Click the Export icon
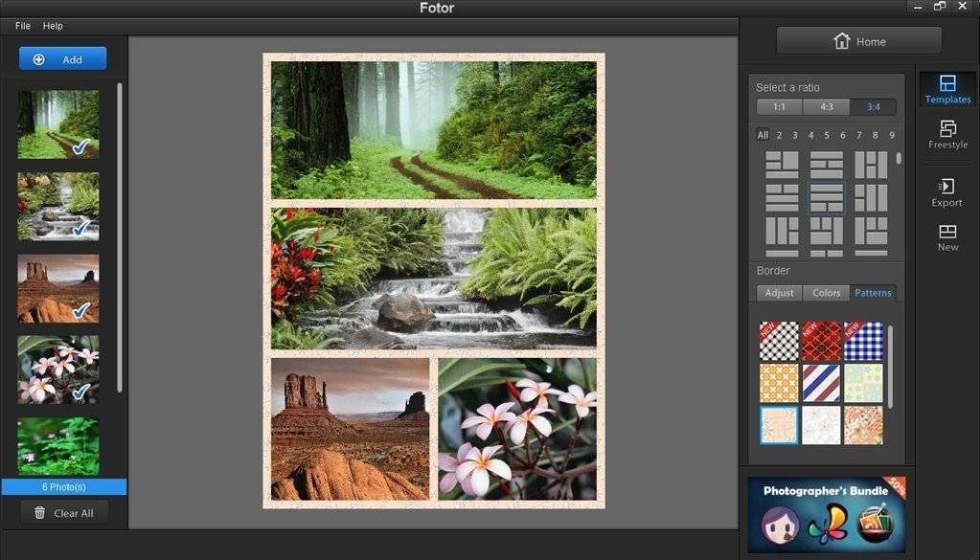Viewport: 980px width, 560px height. [x=946, y=186]
